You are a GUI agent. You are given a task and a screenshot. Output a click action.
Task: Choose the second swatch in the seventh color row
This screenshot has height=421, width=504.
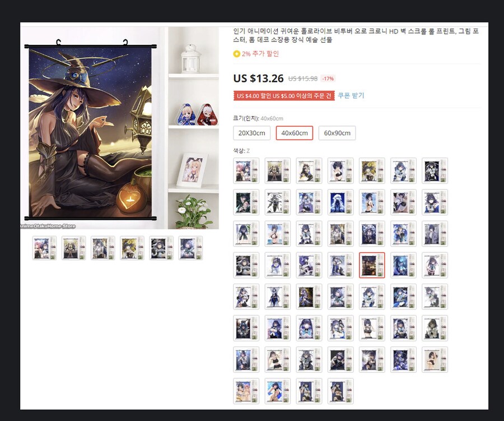pyautogui.click(x=278, y=360)
